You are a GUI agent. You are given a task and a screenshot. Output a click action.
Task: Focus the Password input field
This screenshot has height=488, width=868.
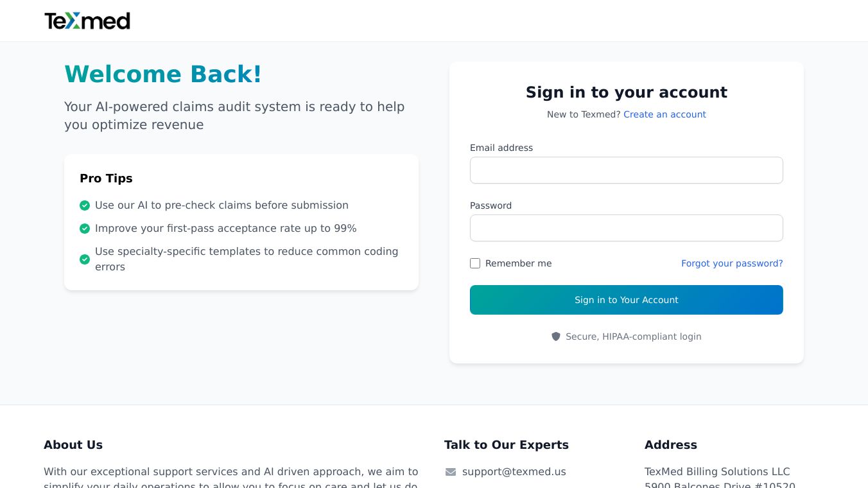pyautogui.click(x=626, y=228)
